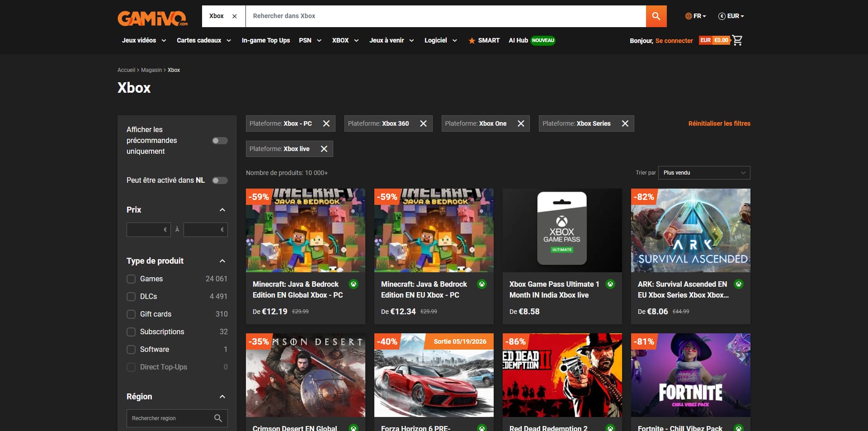Click the orange search magnifier button
The width and height of the screenshot is (868, 431).
point(656,16)
